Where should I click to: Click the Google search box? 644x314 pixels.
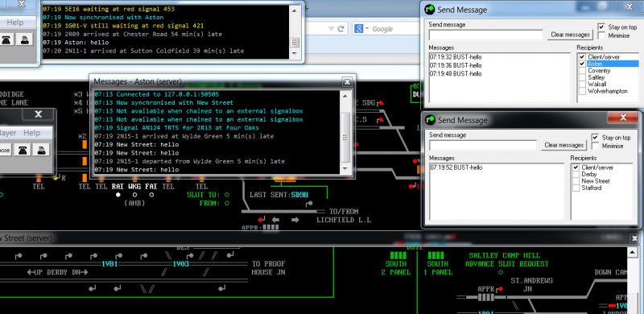coord(394,29)
